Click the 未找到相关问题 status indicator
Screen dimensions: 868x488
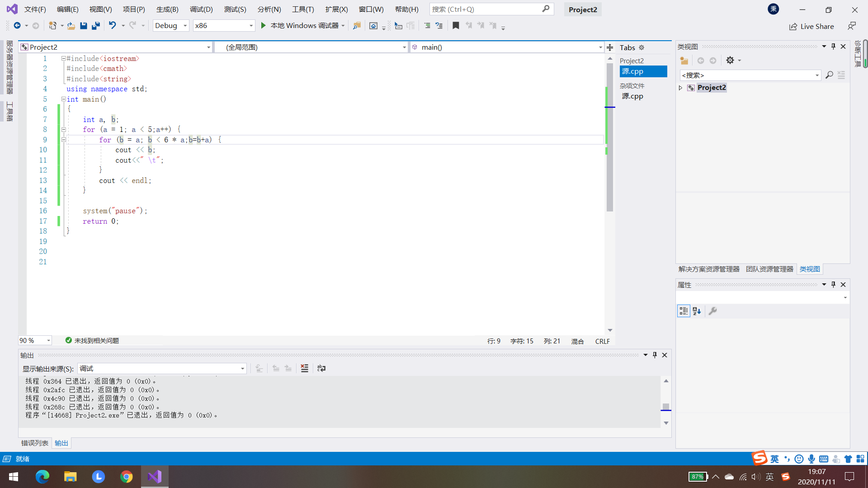[92, 341]
